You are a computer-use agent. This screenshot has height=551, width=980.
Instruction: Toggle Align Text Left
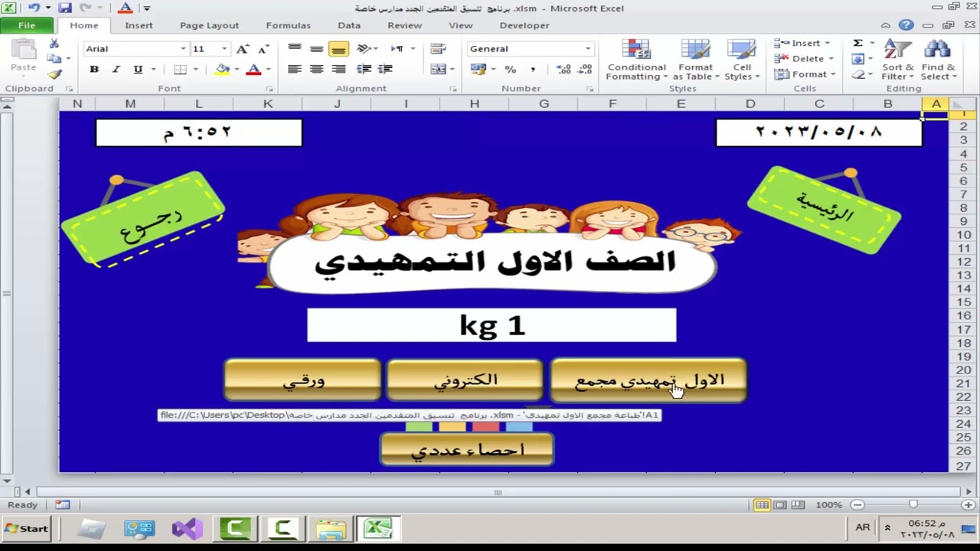294,70
